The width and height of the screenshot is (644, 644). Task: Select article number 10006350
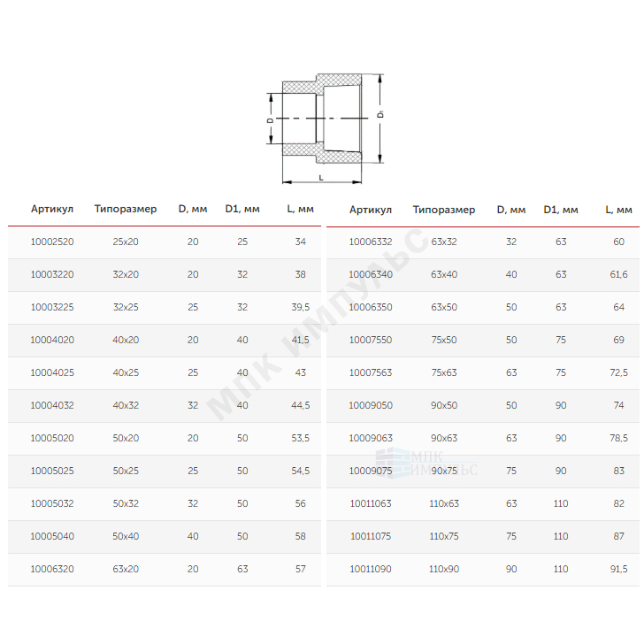click(x=371, y=307)
